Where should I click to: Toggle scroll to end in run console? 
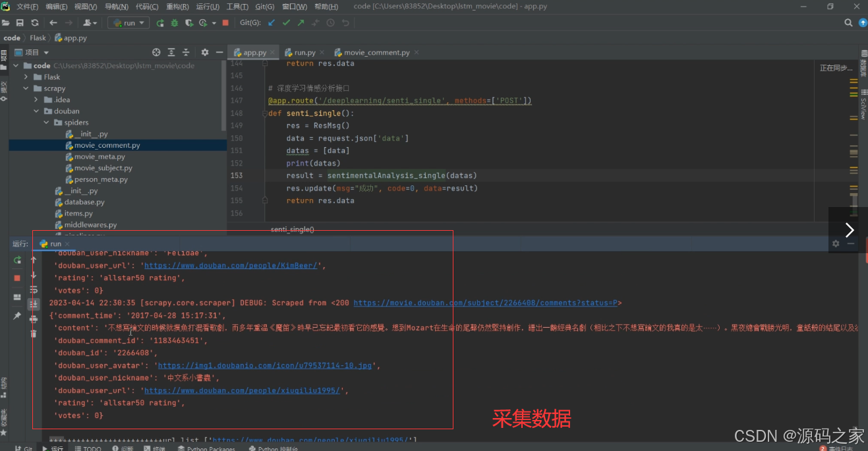point(34,304)
